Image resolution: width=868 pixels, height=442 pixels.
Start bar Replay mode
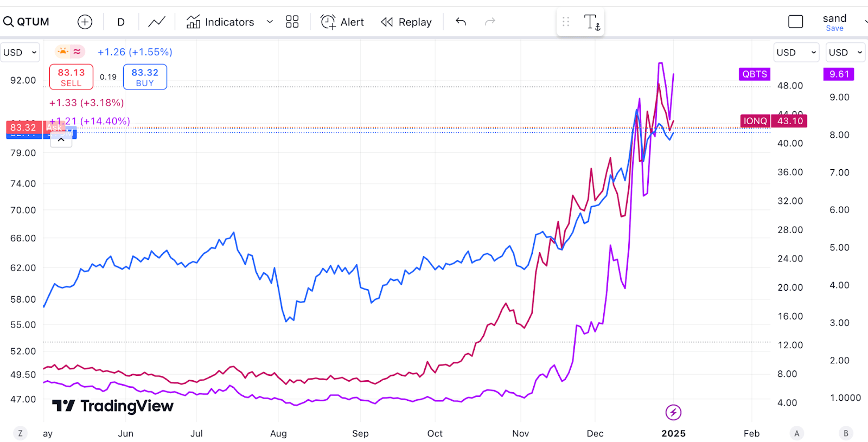point(406,22)
